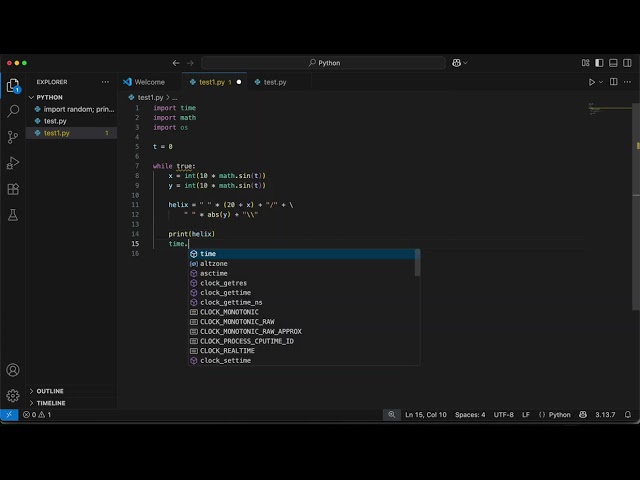Click the 'Ln 15, Col 10' status entry
Screen dimensions: 640x480
pos(426,415)
